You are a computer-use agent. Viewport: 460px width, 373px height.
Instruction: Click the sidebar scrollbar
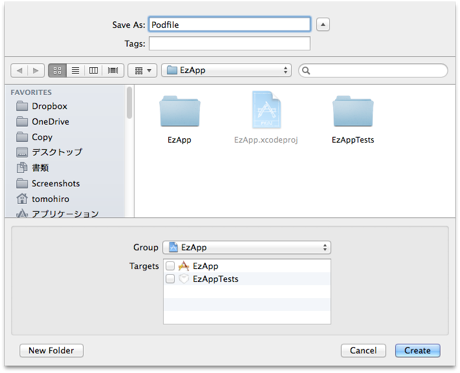pos(129,103)
